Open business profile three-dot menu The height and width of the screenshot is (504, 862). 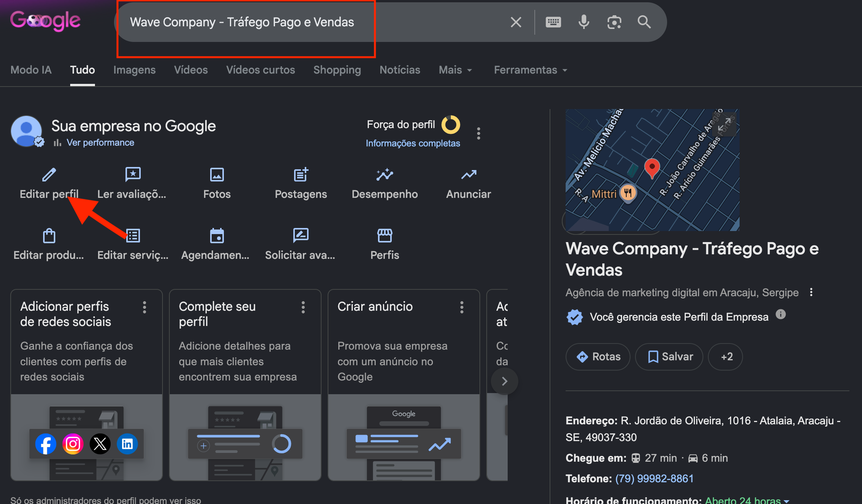[478, 133]
